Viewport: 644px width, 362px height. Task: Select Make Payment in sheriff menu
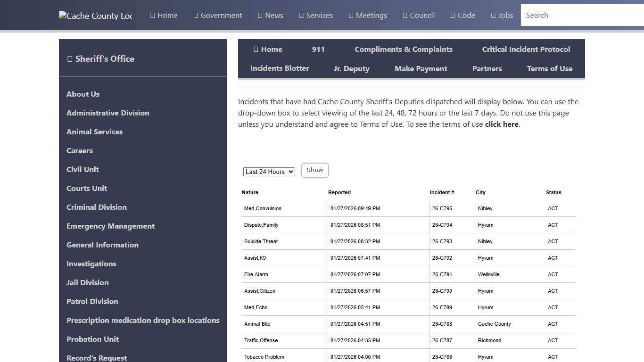[x=421, y=69]
